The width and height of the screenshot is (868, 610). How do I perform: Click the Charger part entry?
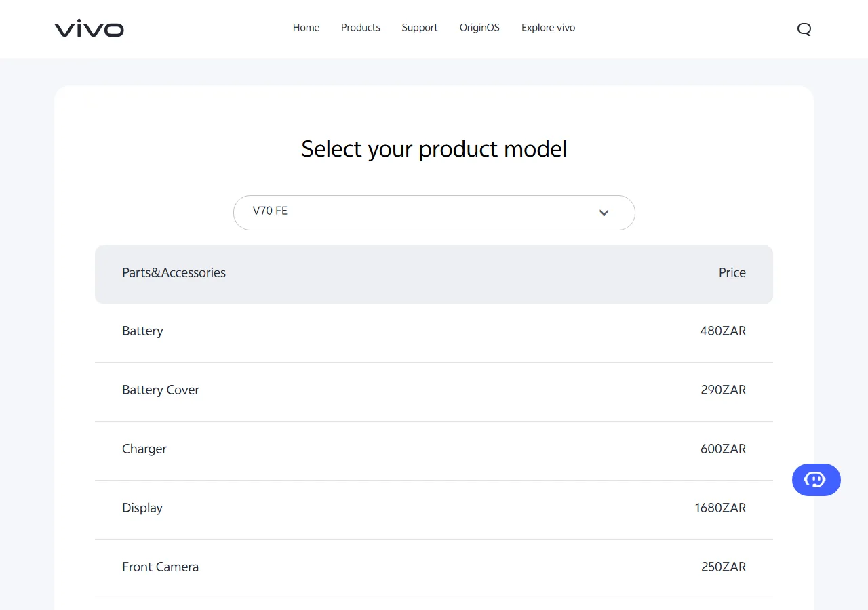(144, 449)
